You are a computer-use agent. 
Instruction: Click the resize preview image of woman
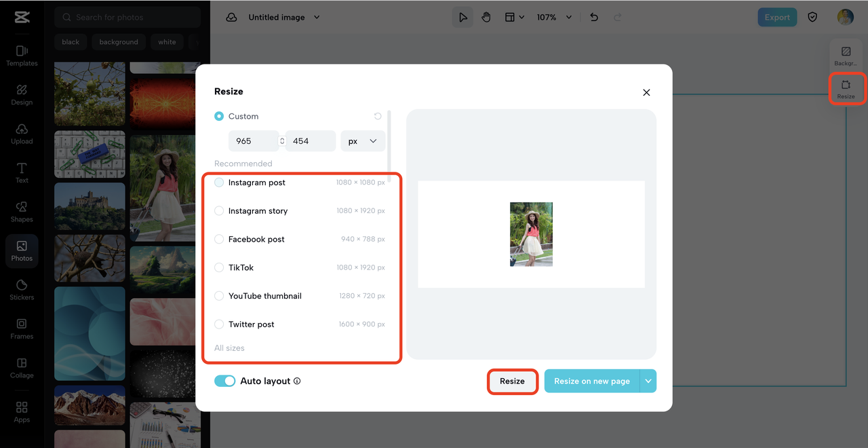tap(531, 234)
